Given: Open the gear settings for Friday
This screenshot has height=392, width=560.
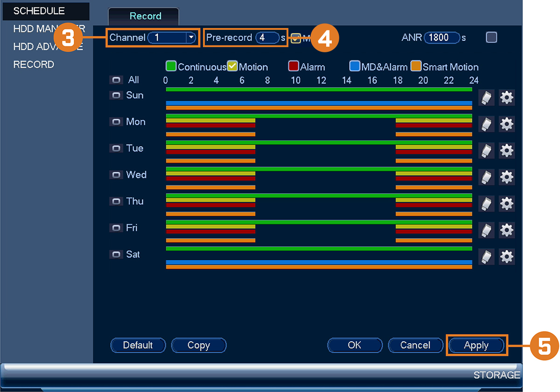Looking at the screenshot, I should 507,230.
